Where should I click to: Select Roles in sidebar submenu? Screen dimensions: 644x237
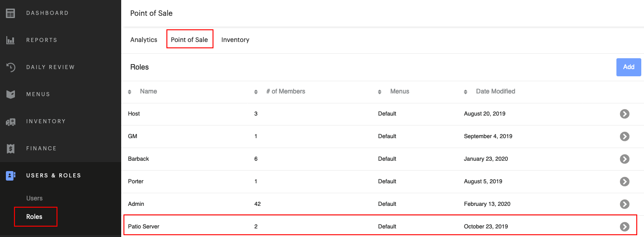tap(34, 217)
